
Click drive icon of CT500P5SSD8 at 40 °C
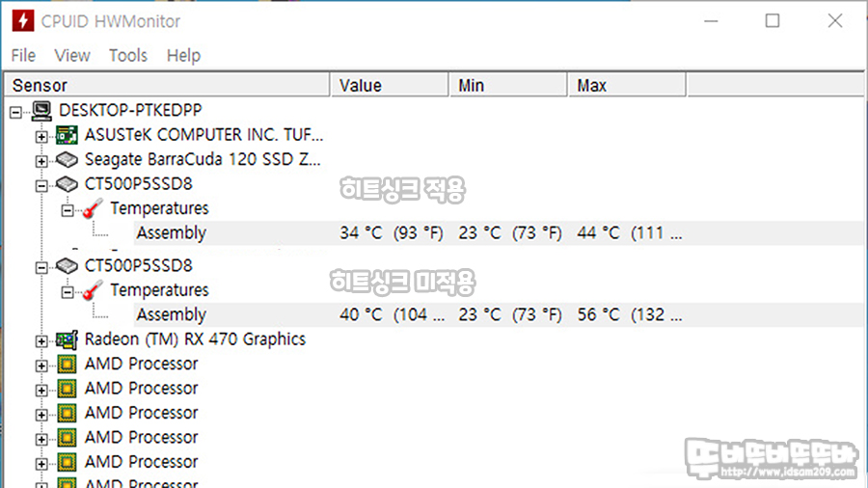click(x=67, y=266)
